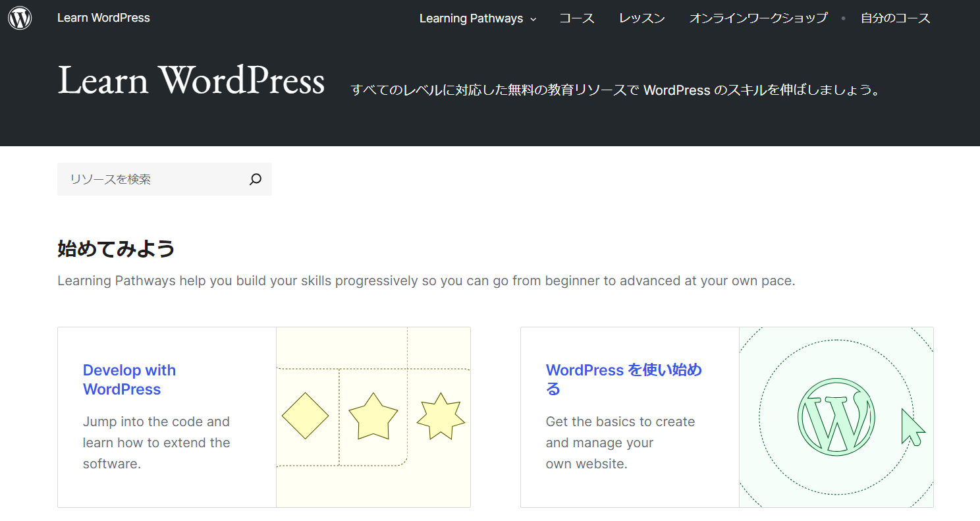980x521 pixels.
Task: Open the Learning Pathways menu
Action: point(477,18)
